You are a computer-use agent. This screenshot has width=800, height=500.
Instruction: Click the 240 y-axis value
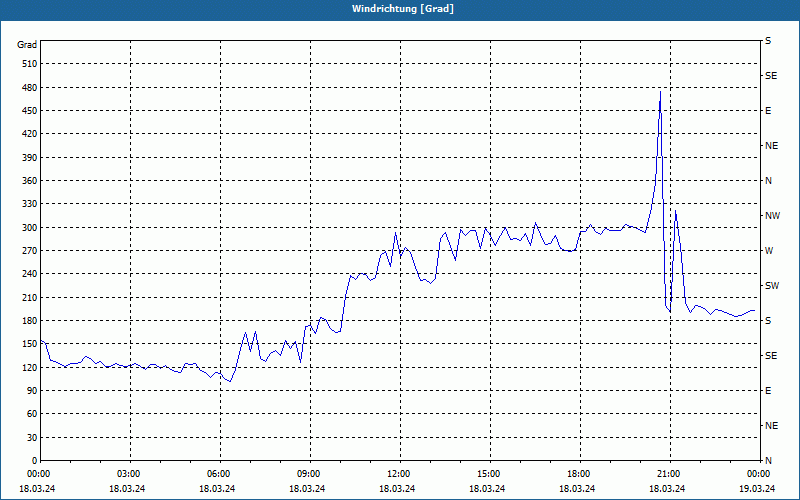30,274
